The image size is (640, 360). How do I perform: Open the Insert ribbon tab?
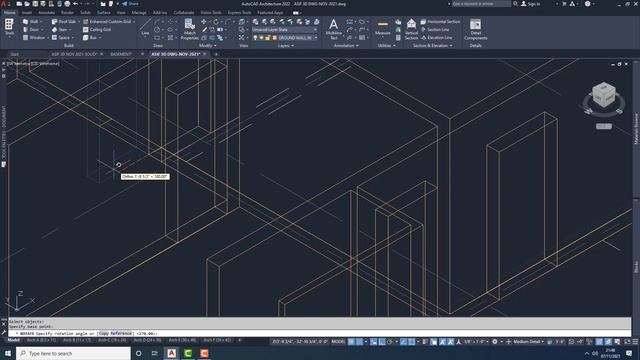[x=27, y=13]
